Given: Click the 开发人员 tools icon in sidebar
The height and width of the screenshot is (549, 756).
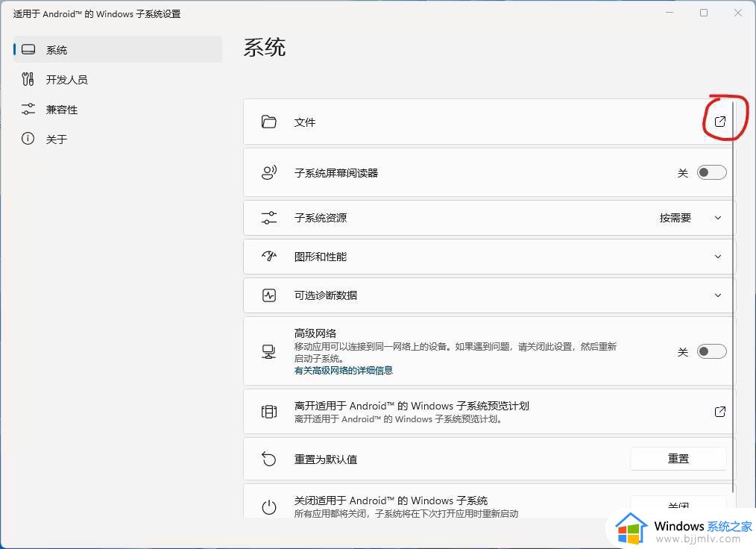Looking at the screenshot, I should tap(28, 79).
